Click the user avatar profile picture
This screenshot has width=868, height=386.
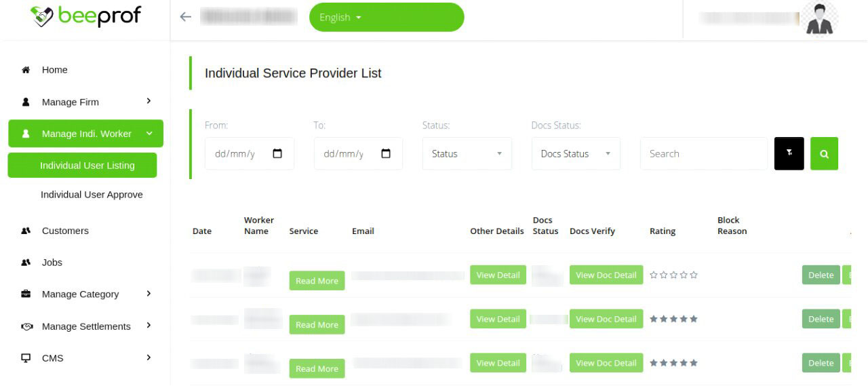[819, 18]
